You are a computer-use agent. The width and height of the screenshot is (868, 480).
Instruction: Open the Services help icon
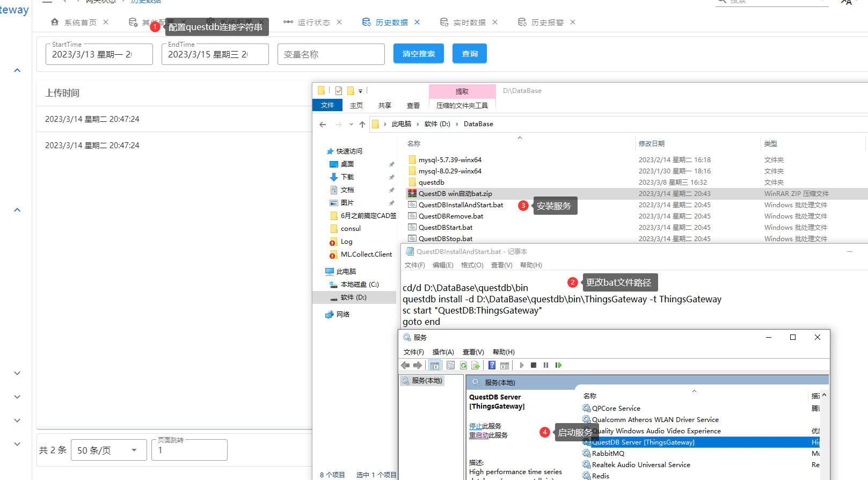[492, 365]
